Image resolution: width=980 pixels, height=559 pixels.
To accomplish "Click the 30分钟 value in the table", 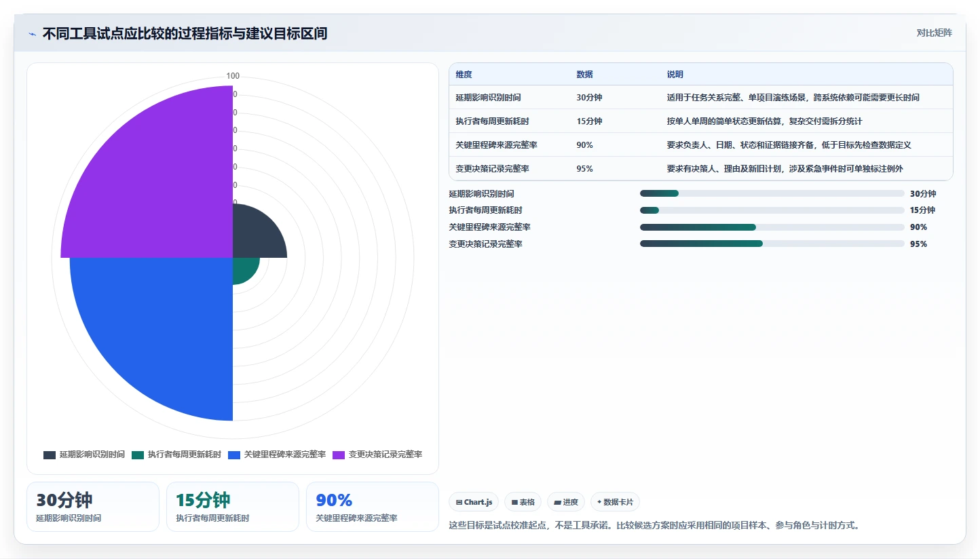I will (589, 98).
